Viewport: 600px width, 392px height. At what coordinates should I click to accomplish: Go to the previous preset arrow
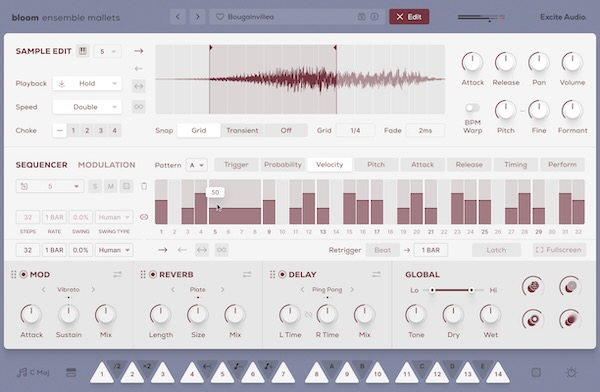point(178,17)
